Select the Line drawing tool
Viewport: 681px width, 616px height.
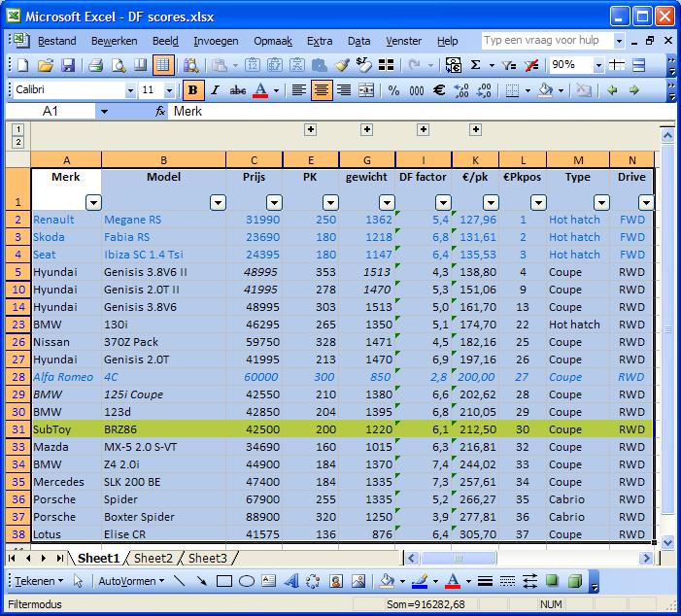(x=180, y=581)
